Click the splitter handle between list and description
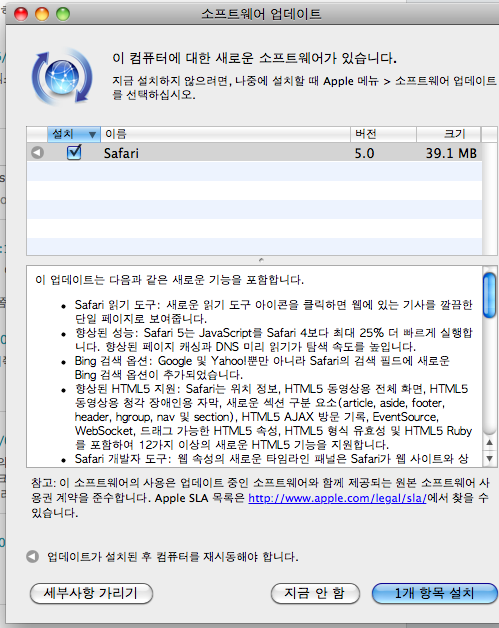499x628 pixels. pos(261,260)
